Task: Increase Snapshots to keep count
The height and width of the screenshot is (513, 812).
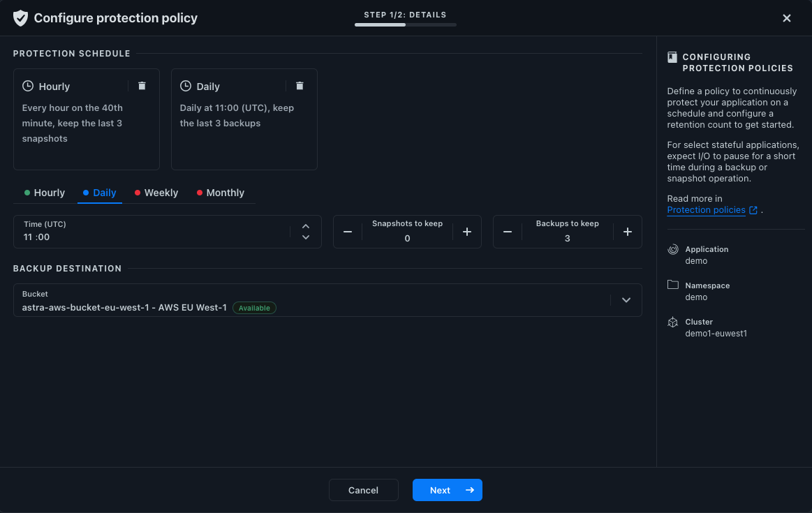Action: click(x=467, y=232)
